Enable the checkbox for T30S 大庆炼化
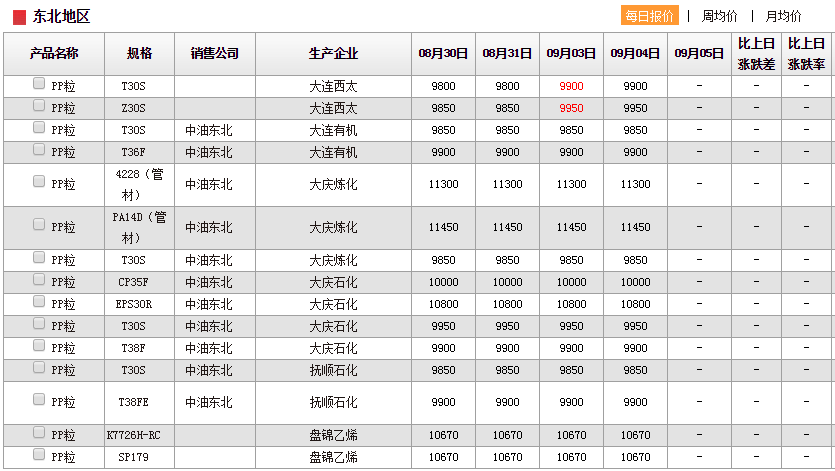Image resolution: width=835 pixels, height=471 pixels. [38, 257]
